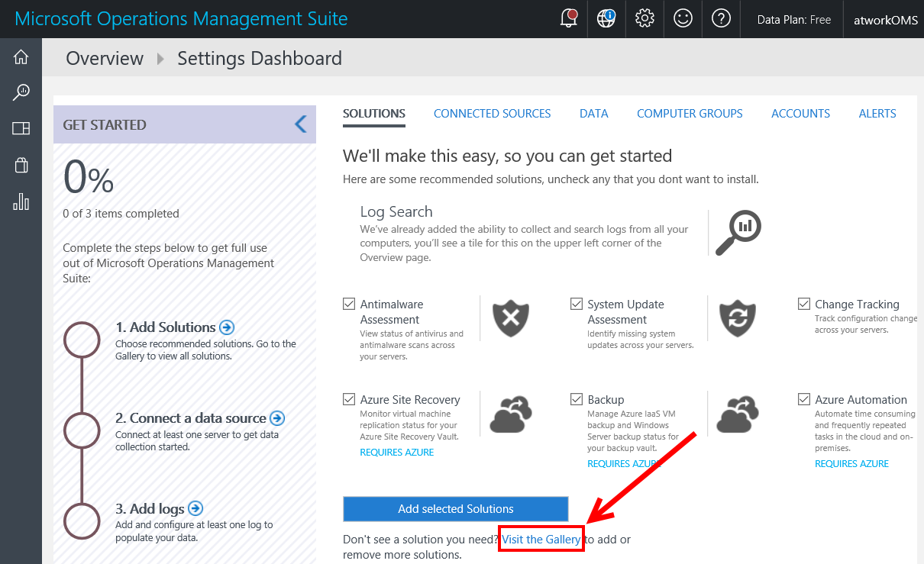Open the Alerts tab
This screenshot has height=564, width=924.
tap(877, 114)
